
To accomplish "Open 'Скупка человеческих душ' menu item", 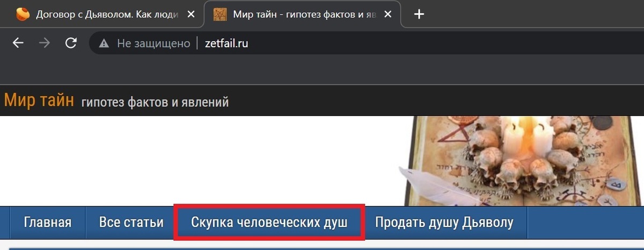I will coord(269,222).
